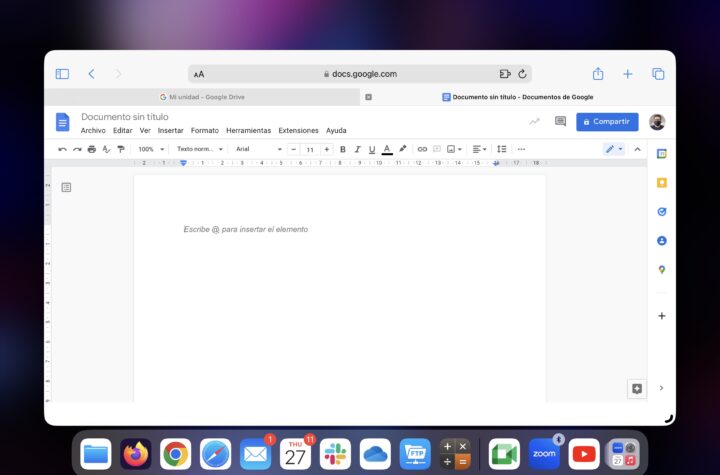Open the Extensiones menu
This screenshot has width=720, height=475.
coord(298,130)
